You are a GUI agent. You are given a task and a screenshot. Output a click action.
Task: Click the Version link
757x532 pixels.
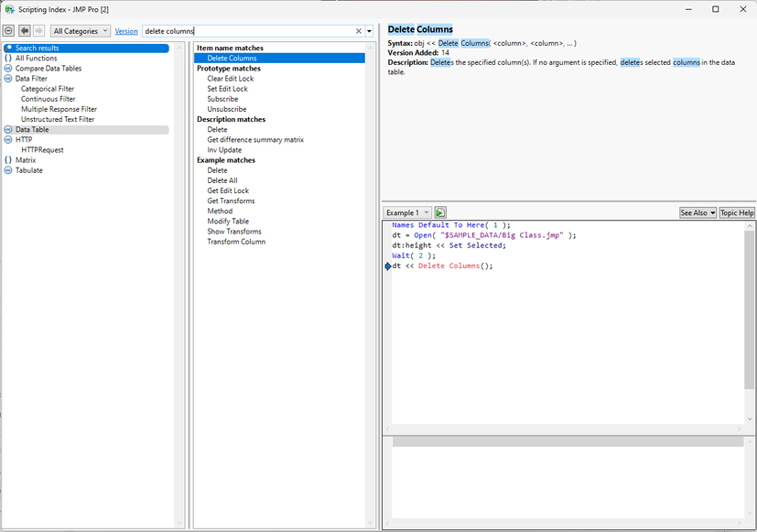pos(126,31)
